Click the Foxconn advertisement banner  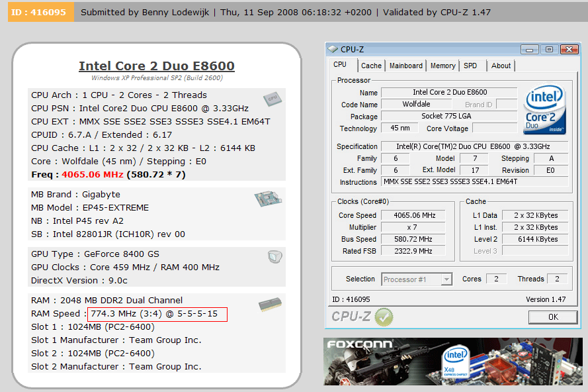(453, 362)
